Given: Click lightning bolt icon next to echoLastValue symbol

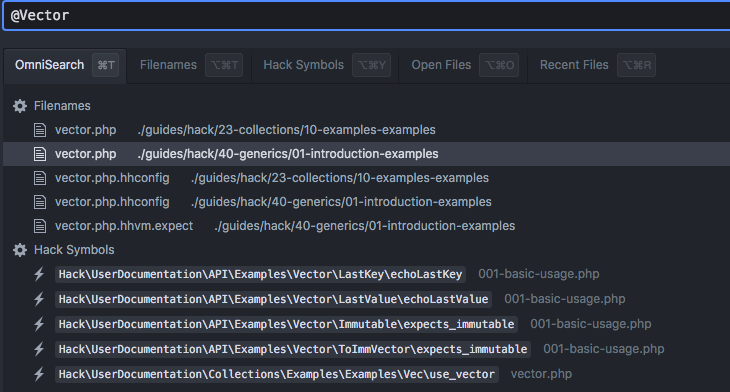Looking at the screenshot, I should pyautogui.click(x=39, y=299).
